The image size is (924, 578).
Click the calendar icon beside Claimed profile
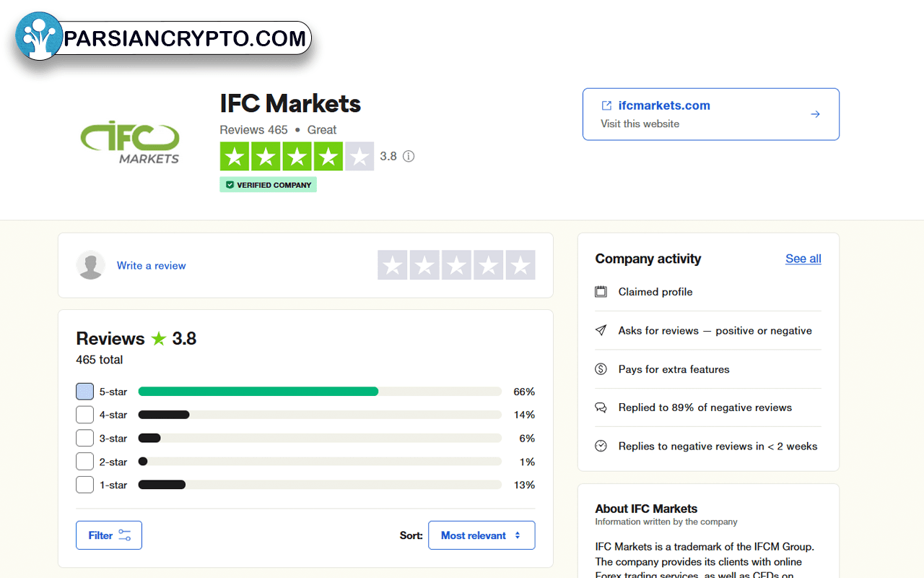[x=601, y=292]
